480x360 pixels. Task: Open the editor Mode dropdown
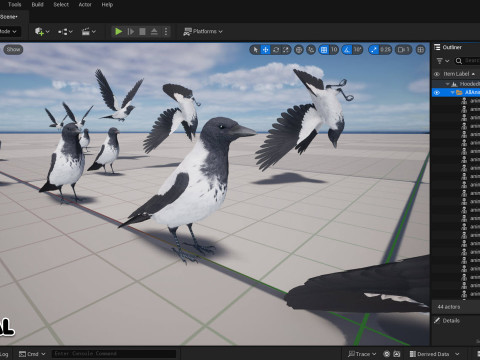tap(9, 31)
